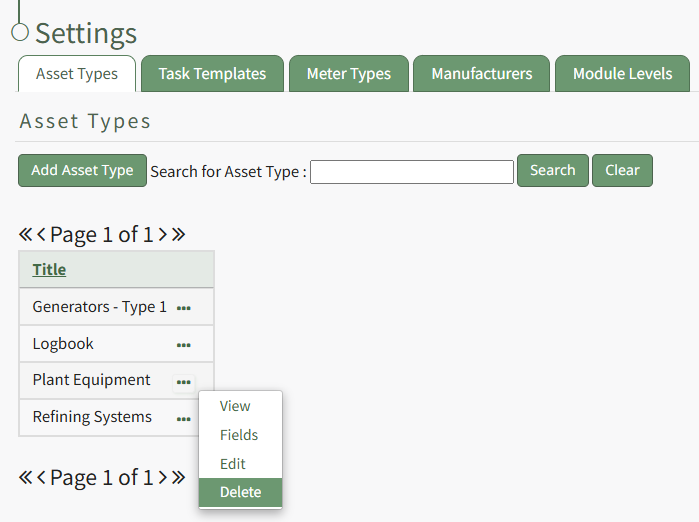The image size is (699, 522).
Task: Open the Module Levels tab
Action: pos(622,74)
